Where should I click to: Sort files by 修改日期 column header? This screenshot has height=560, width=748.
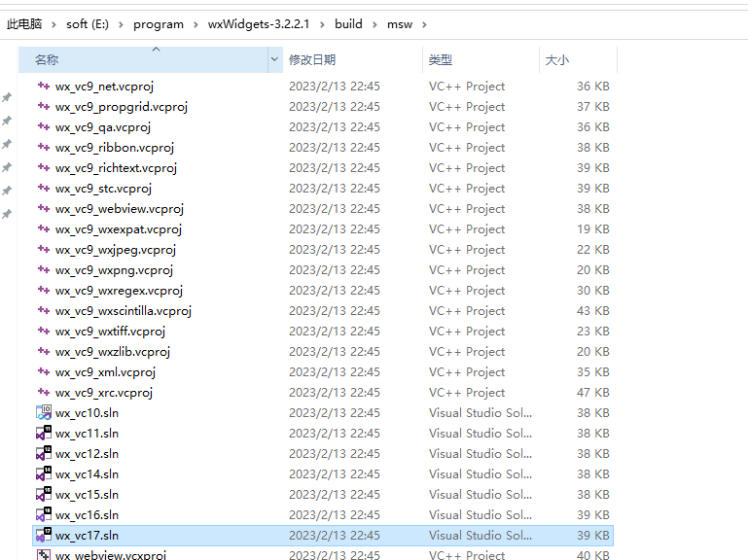[x=352, y=59]
